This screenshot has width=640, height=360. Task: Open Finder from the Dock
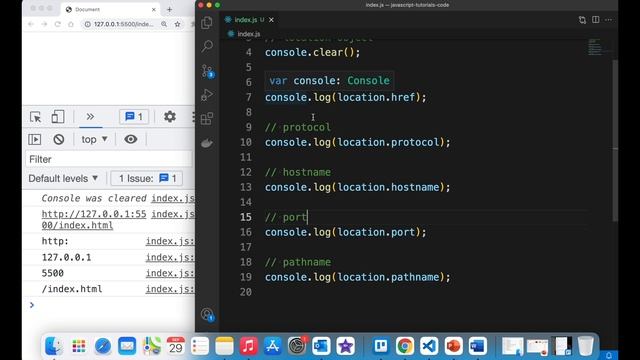(54, 346)
